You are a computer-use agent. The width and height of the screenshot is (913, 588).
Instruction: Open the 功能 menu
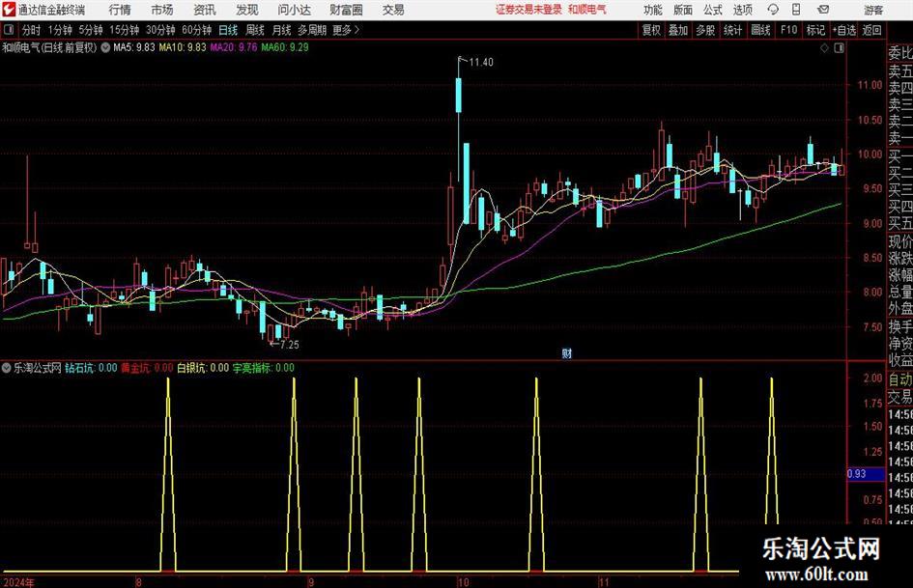(x=653, y=10)
